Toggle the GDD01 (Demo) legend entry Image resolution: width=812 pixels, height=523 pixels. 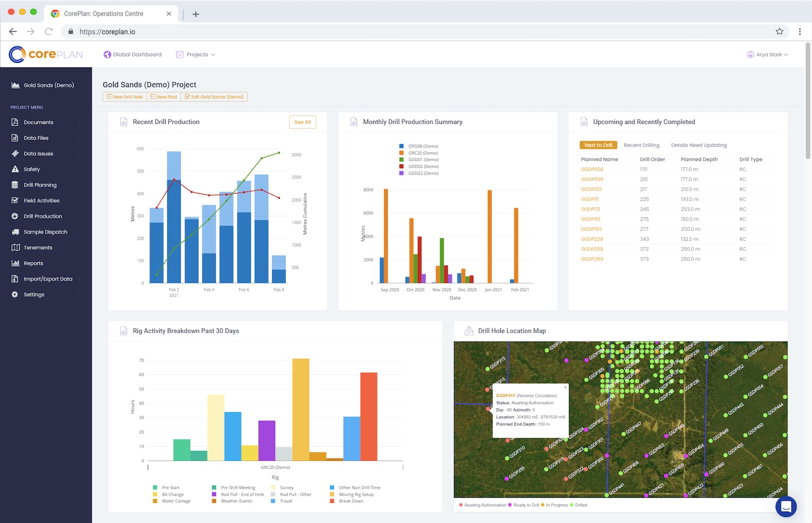click(x=423, y=160)
